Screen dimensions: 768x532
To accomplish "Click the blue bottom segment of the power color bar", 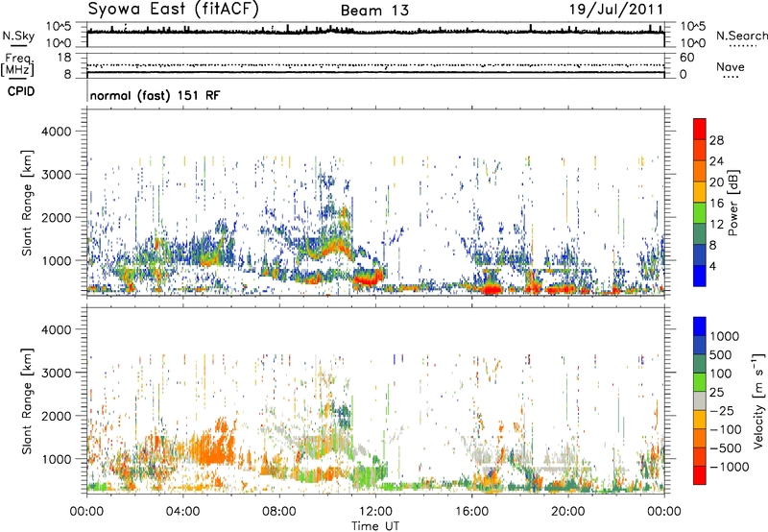I will tap(700, 277).
